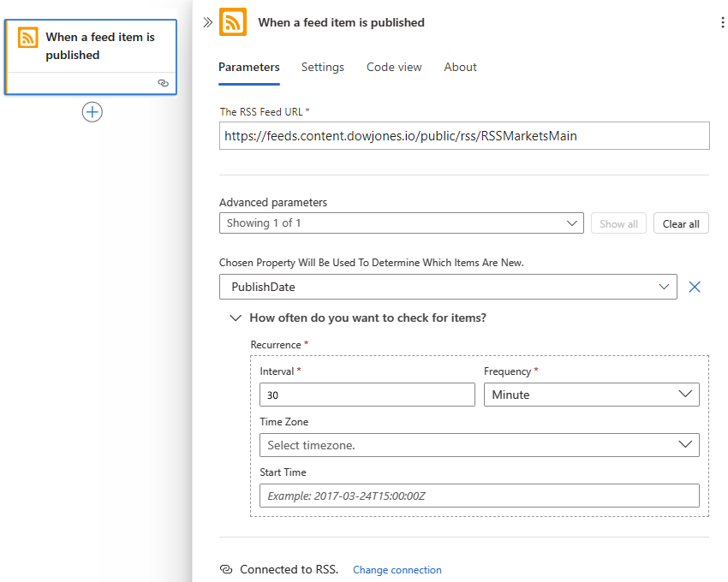Clear the PublishDate value with the X icon

coord(695,287)
